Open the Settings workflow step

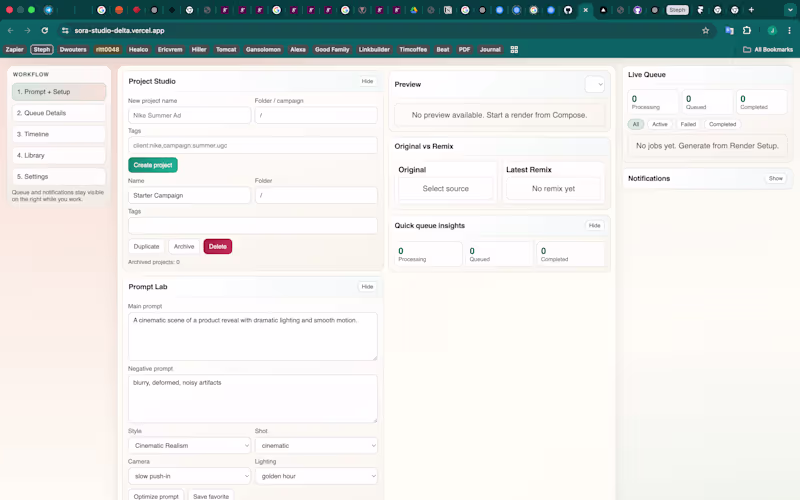(59, 177)
